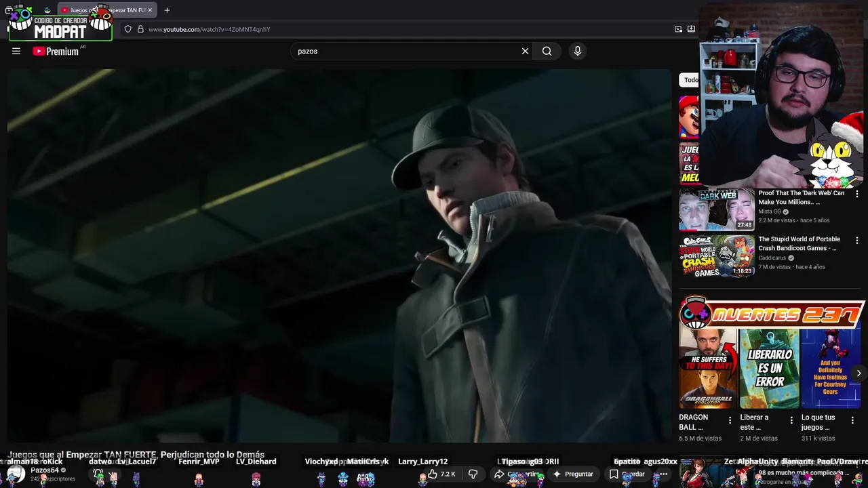868x488 pixels.
Task: Open the 'DRAGON BALL ...' short title
Action: (x=694, y=422)
